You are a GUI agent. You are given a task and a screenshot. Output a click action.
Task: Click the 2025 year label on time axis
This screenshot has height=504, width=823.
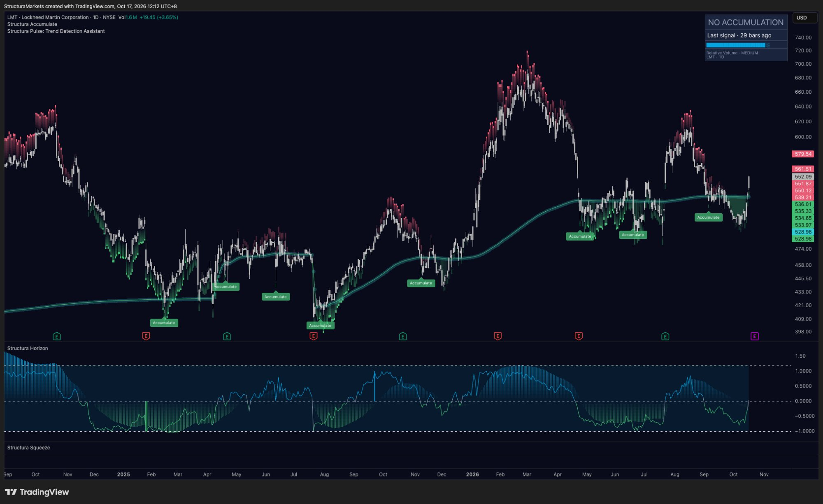click(123, 474)
